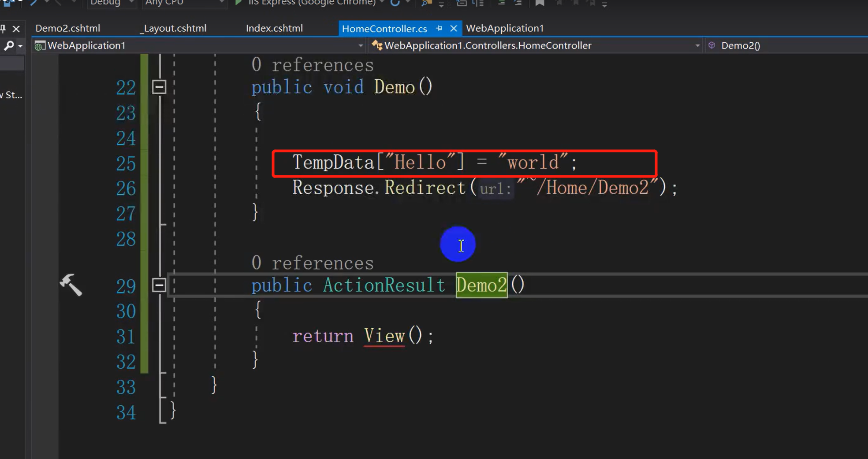The height and width of the screenshot is (459, 868).
Task: Select the HomeController.cs tab
Action: click(384, 29)
